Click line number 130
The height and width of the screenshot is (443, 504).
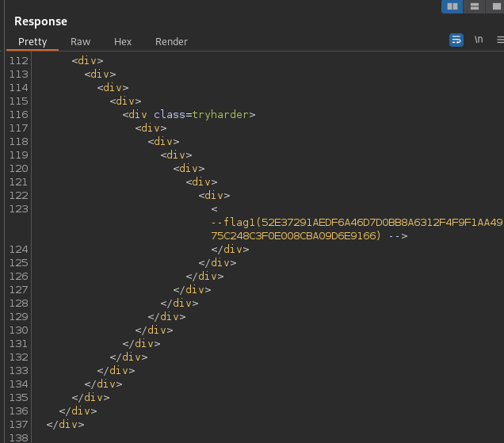tap(19, 330)
